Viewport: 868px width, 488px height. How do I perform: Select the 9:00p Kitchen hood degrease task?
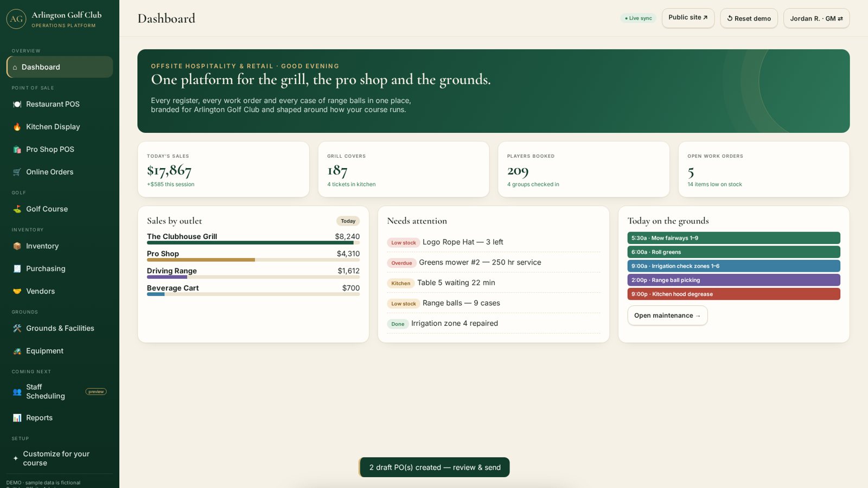[x=733, y=294]
